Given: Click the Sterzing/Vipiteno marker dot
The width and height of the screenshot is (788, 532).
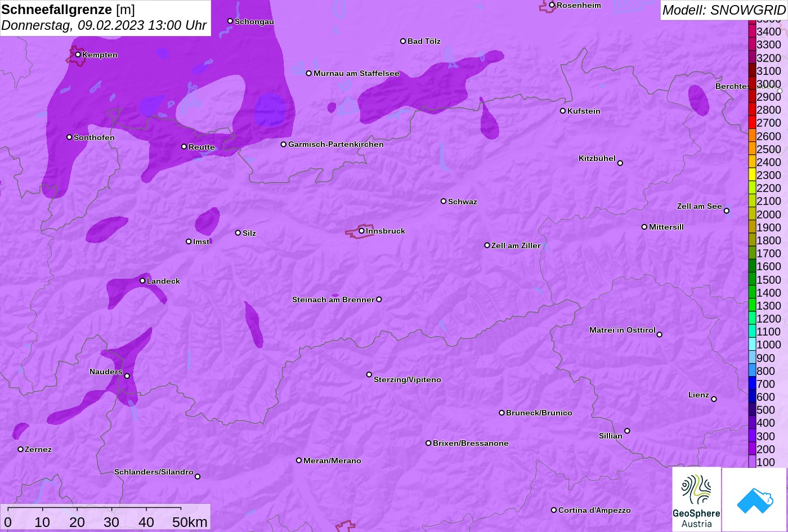Looking at the screenshot, I should pos(369,374).
